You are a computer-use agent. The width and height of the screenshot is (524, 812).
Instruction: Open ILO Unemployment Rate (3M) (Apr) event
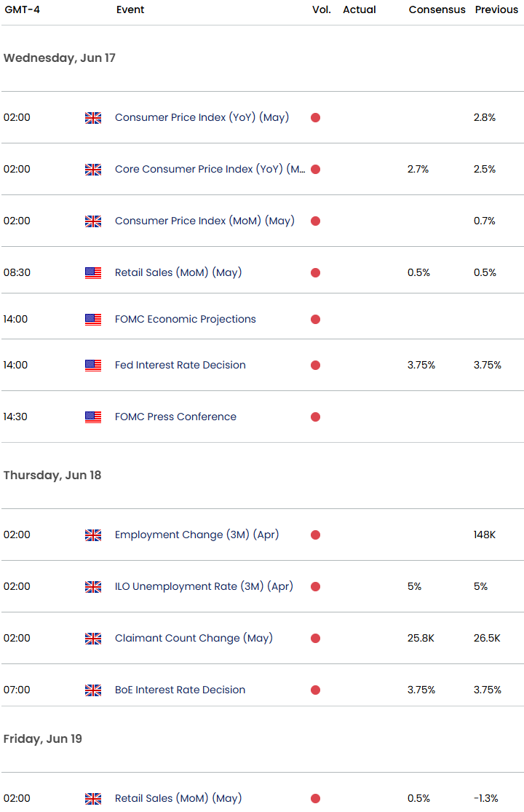pos(204,586)
